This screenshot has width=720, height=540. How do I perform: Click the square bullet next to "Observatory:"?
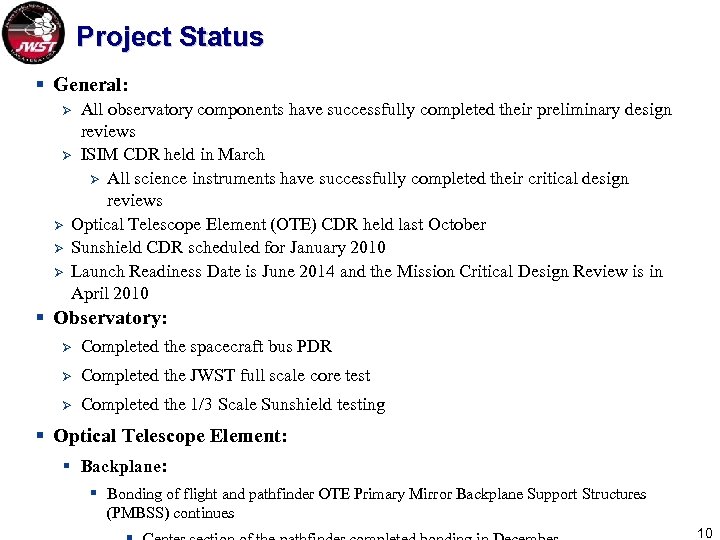[x=39, y=318]
